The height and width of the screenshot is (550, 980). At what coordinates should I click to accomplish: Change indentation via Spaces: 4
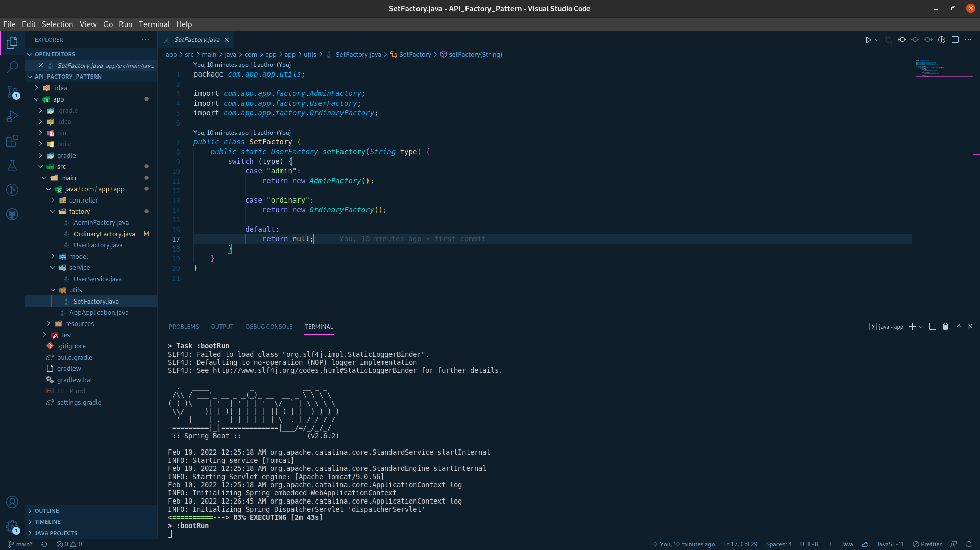778,544
